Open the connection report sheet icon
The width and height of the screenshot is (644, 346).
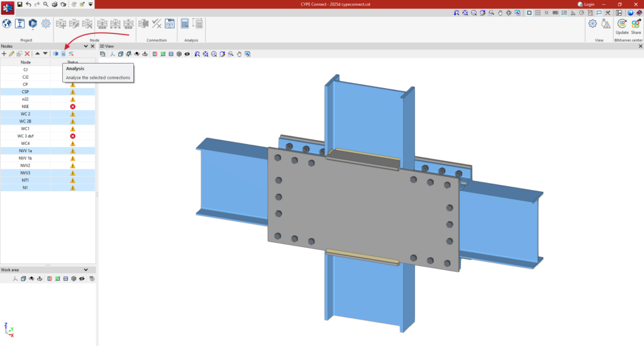[170, 24]
